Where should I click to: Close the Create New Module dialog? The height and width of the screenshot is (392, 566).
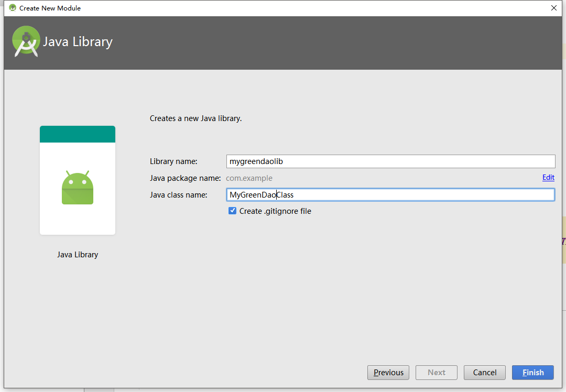coord(554,8)
